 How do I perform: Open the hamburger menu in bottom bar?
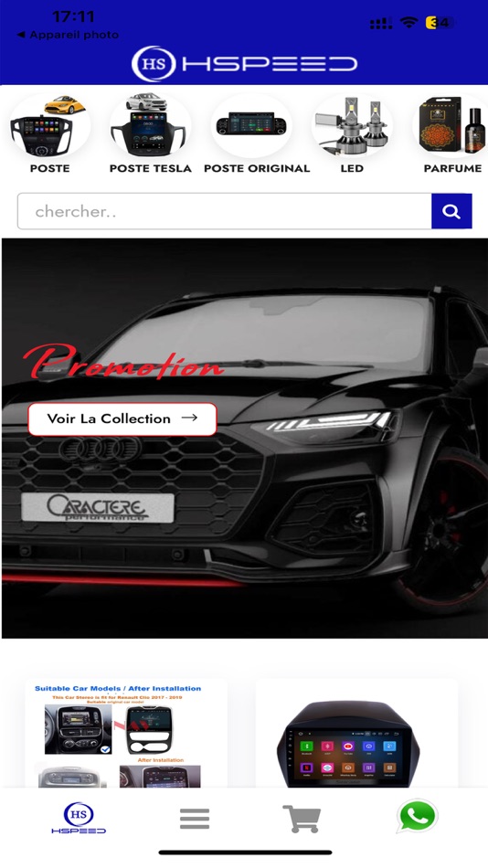pos(195,818)
